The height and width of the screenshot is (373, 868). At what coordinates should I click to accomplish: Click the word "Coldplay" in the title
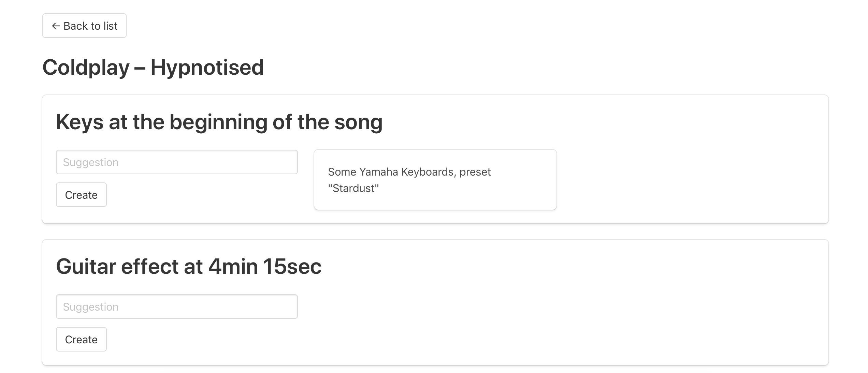(x=86, y=68)
